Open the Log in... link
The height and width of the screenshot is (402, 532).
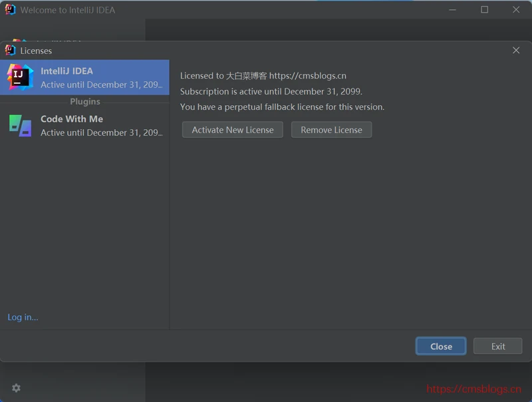23,317
